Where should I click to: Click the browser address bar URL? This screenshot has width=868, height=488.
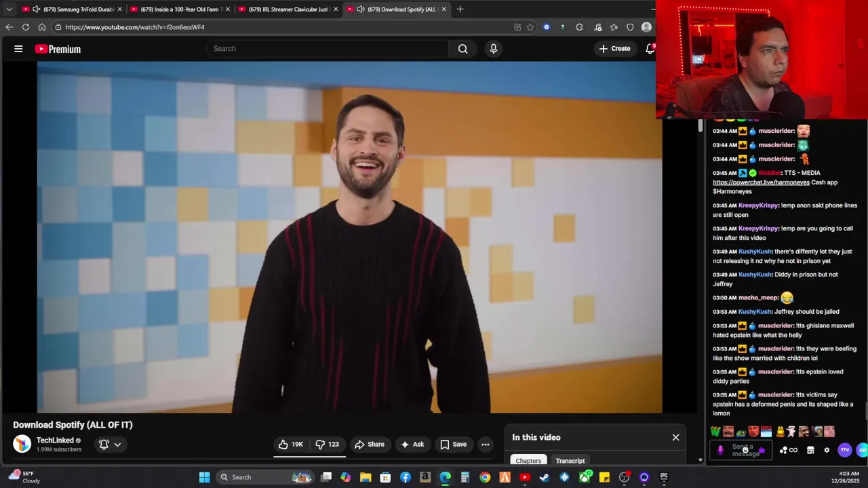tap(135, 27)
